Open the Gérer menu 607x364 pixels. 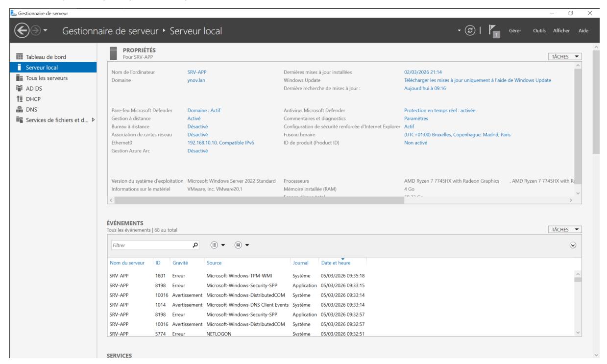point(514,31)
